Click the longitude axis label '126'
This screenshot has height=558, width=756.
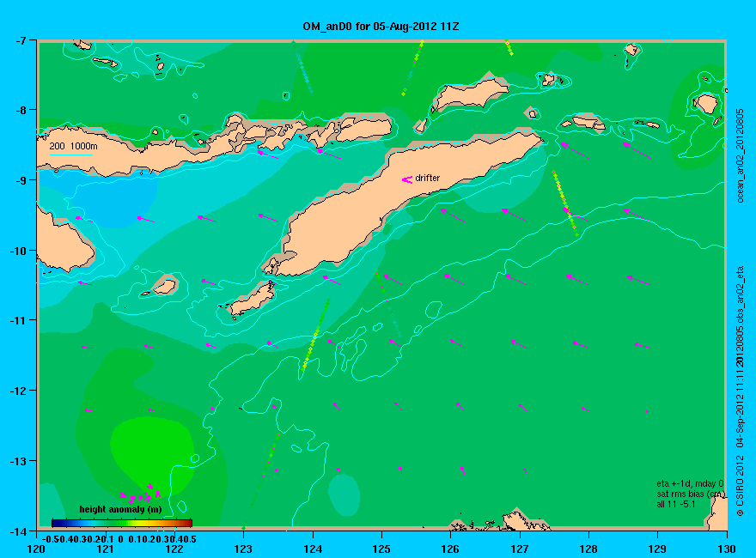451,549
